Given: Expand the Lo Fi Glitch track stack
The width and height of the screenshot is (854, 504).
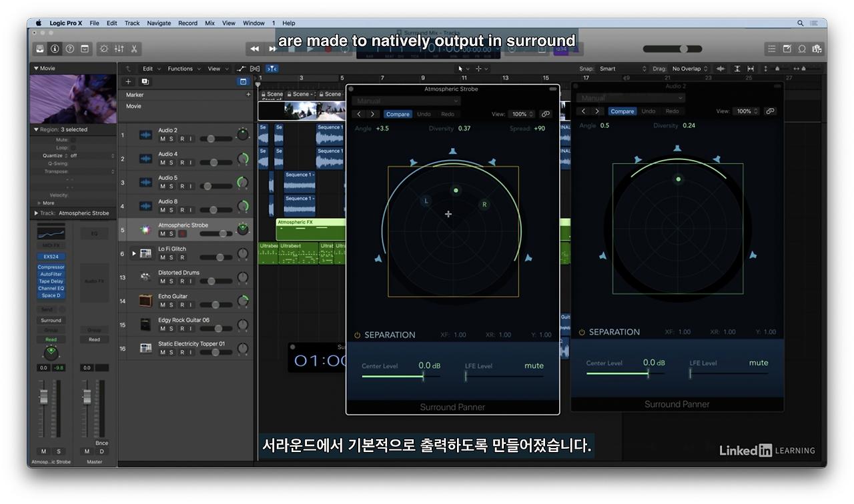Looking at the screenshot, I should (133, 253).
